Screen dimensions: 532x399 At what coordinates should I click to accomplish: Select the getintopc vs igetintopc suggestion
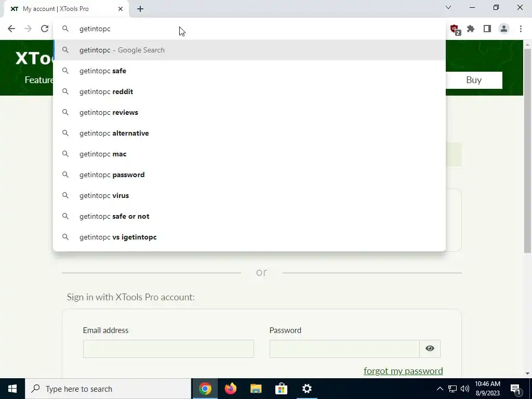[249, 237]
